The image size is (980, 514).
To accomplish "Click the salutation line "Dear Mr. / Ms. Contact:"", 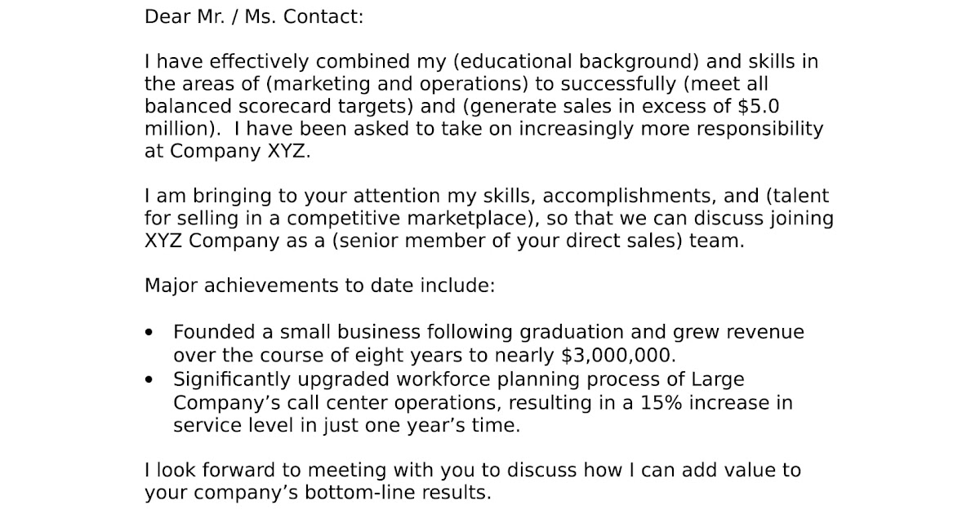I will click(254, 16).
